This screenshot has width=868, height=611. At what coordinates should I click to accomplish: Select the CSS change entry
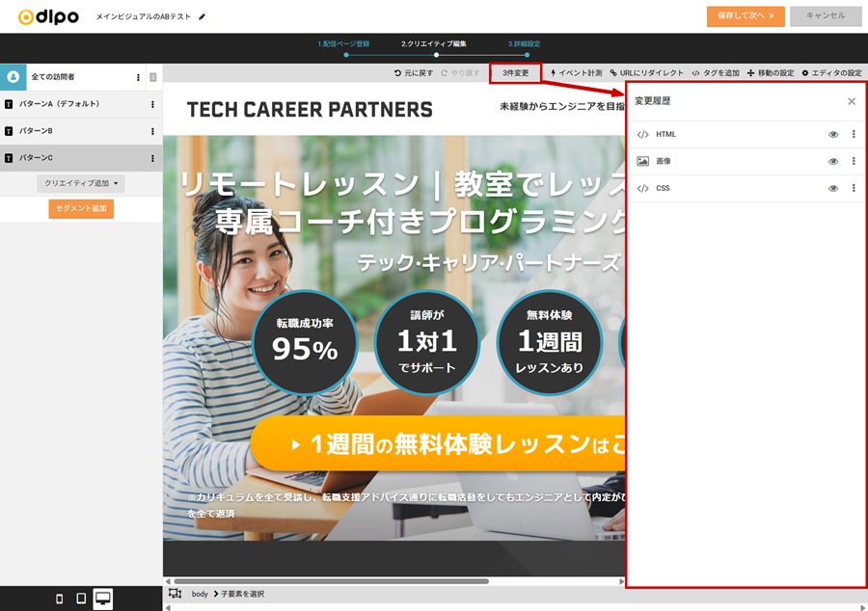click(x=746, y=189)
